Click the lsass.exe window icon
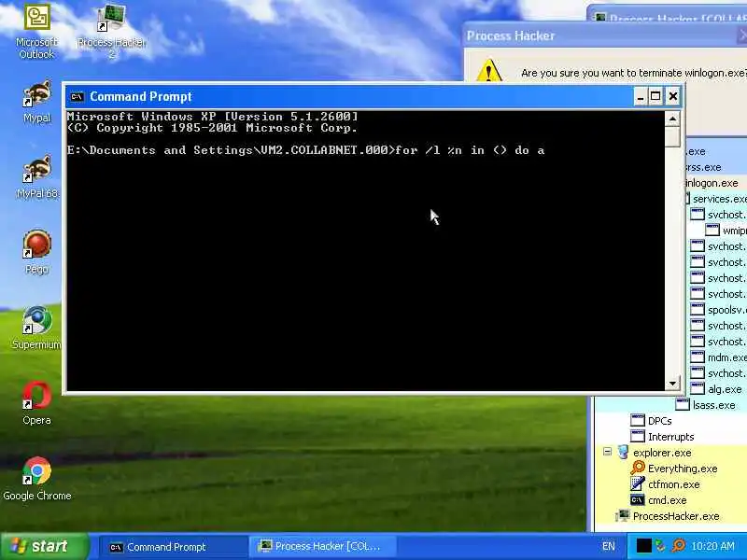The height and width of the screenshot is (560, 747). (683, 404)
